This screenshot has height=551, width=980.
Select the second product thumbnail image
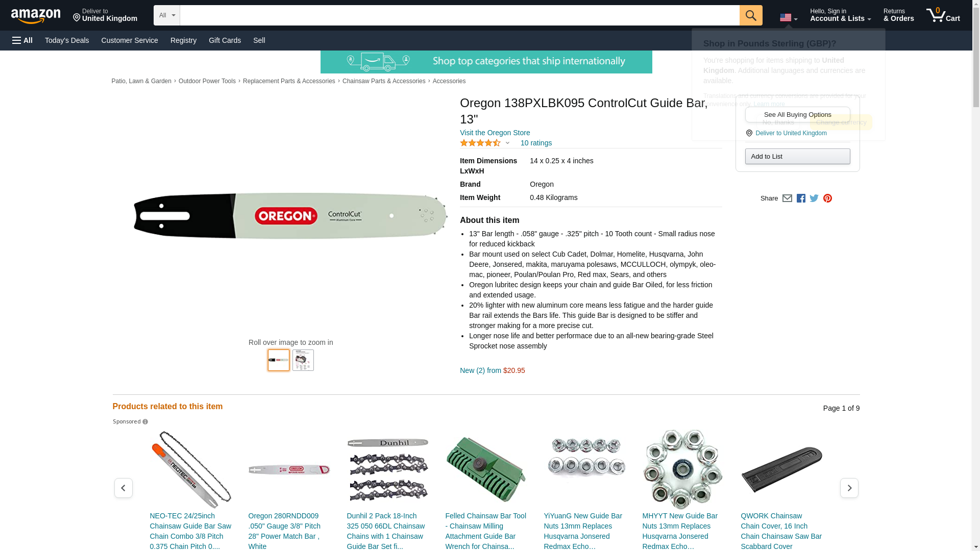303,360
